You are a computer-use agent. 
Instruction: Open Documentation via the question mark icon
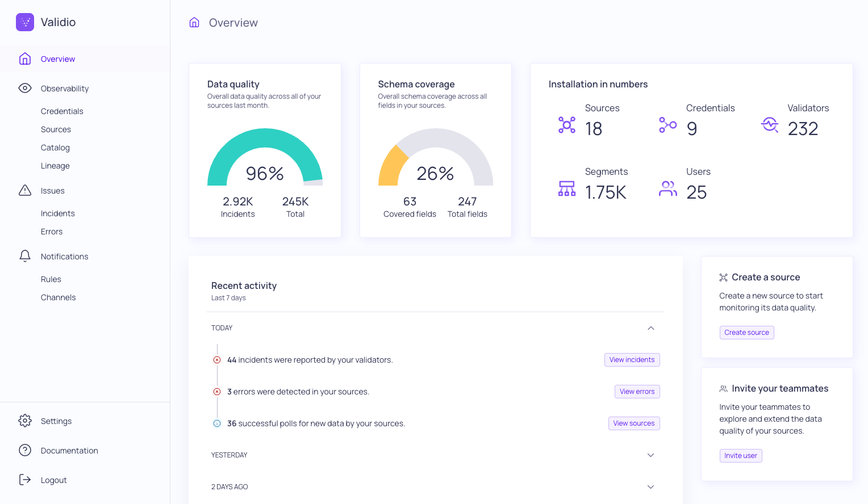tap(25, 450)
